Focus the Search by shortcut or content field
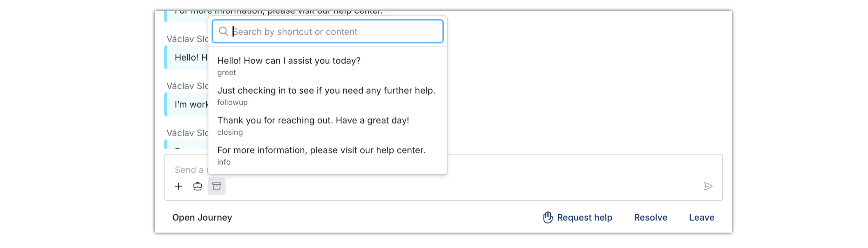The width and height of the screenshot is (868, 248). (327, 31)
